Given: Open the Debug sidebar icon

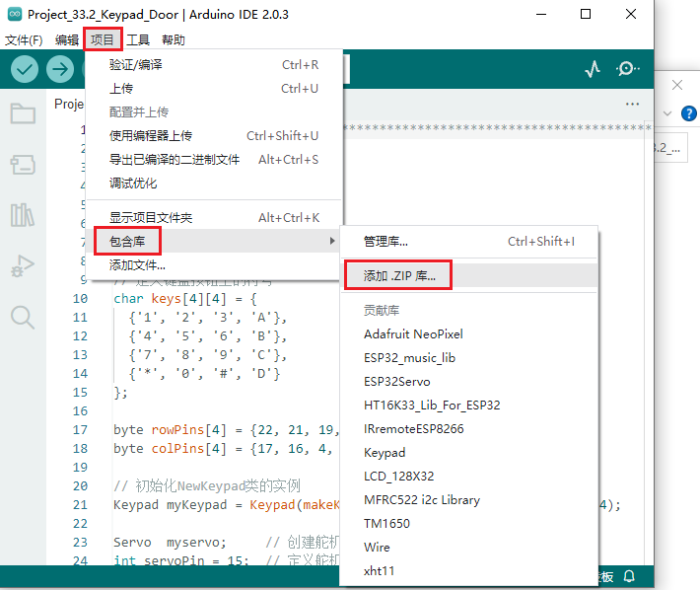Looking at the screenshot, I should 23,265.
